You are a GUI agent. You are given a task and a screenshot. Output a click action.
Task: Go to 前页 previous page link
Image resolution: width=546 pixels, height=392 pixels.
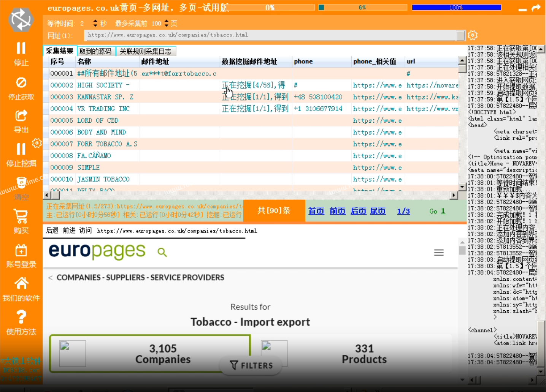point(337,211)
